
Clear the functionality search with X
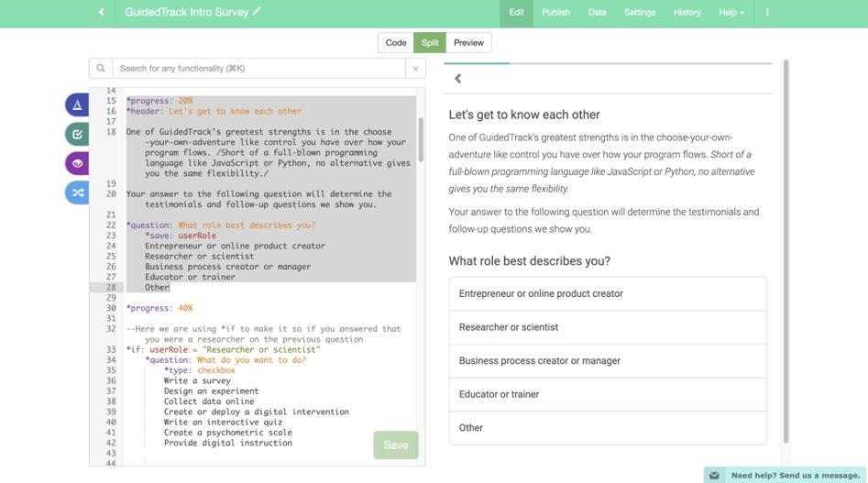tap(415, 69)
